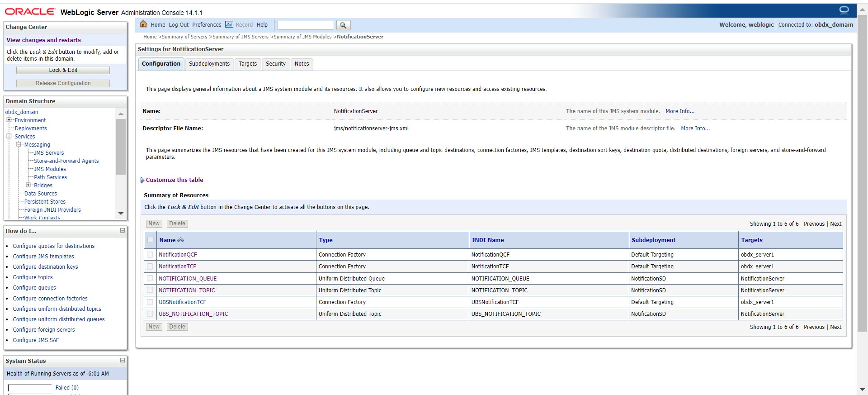868x395 pixels.
Task: Click More Info for Descriptor File Name
Action: coord(695,128)
